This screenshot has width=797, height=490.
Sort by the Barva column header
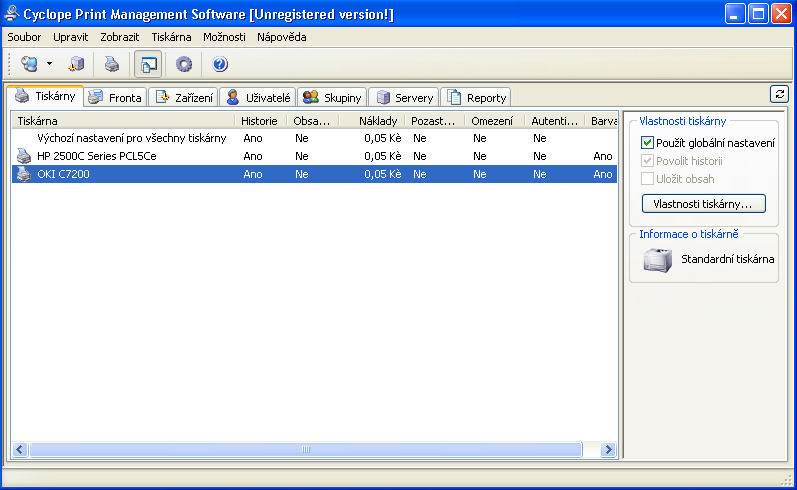601,121
